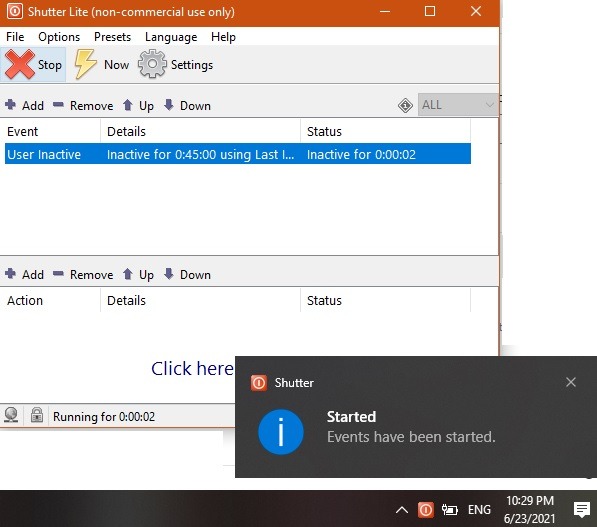Open the Options menu

(59, 37)
